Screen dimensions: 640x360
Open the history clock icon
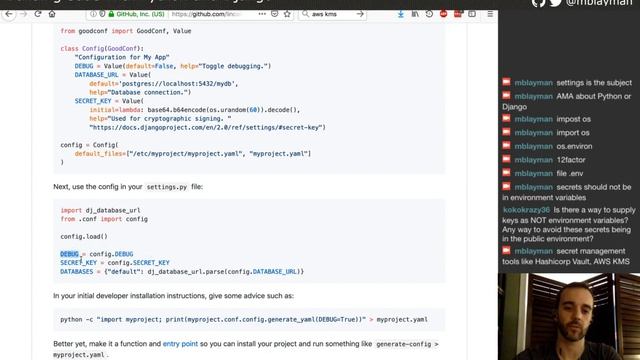pos(429,14)
